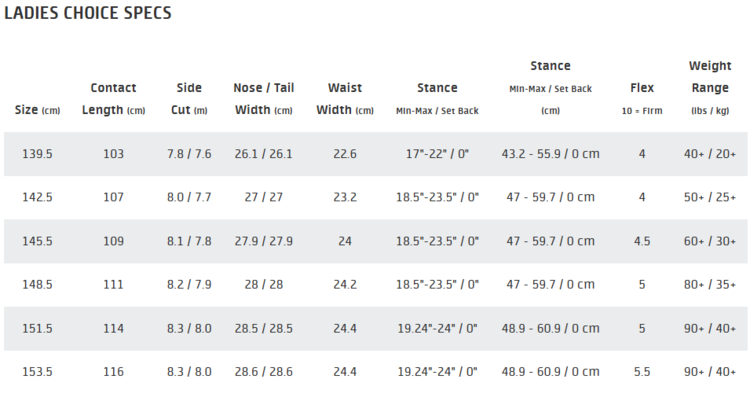Select the Waist Width column header
Viewport: 750px width, 401px height.
[x=344, y=98]
